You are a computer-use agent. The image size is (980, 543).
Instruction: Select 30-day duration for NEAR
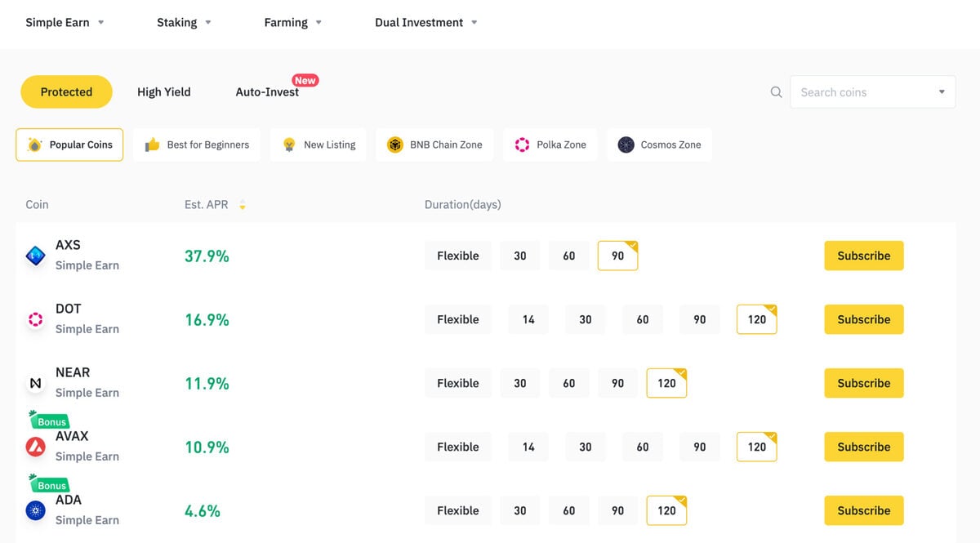point(520,383)
